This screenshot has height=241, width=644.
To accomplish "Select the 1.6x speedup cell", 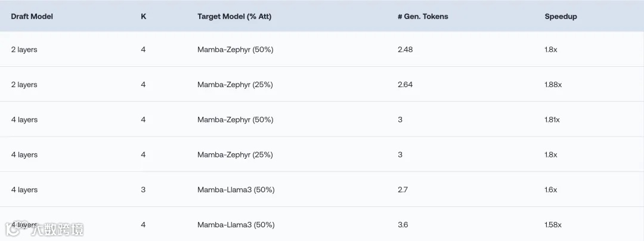I will pyautogui.click(x=550, y=190).
